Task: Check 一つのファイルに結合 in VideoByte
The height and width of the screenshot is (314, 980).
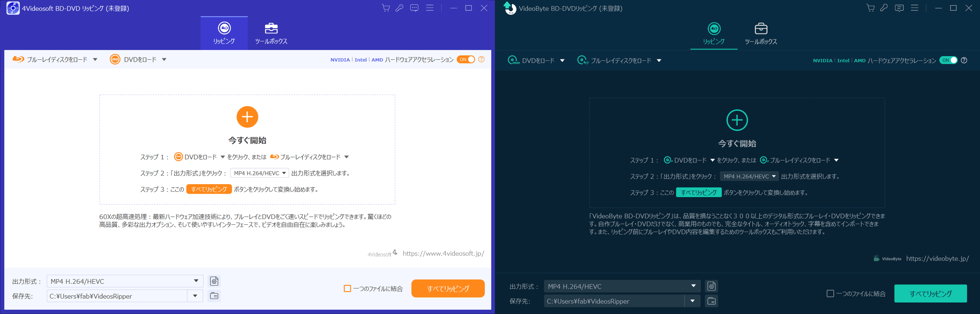Action: pos(830,293)
